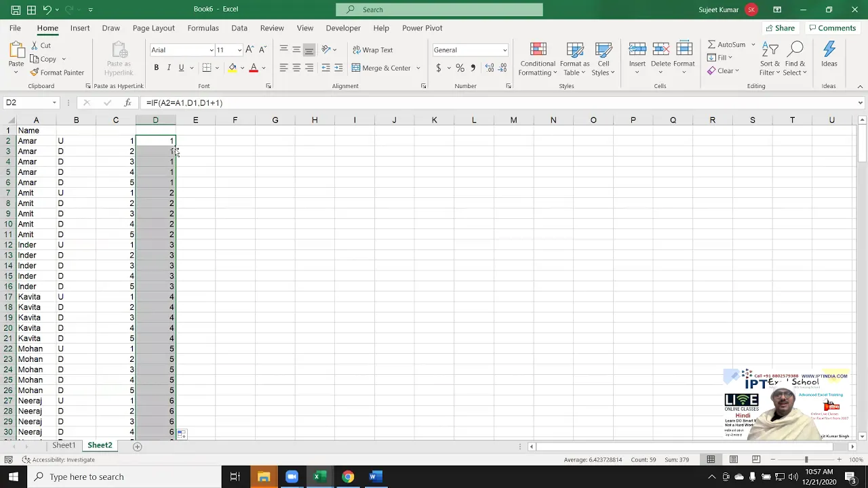
Task: Click Decrease Font Size icon
Action: coord(262,49)
